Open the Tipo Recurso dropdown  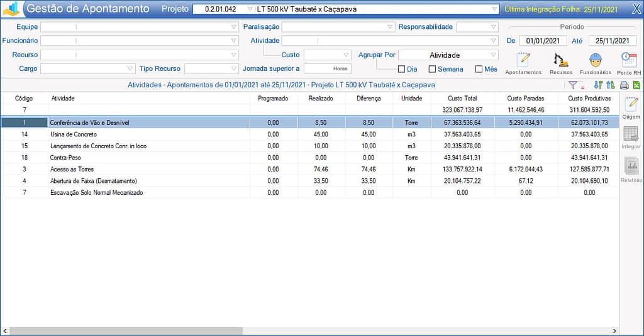234,69
